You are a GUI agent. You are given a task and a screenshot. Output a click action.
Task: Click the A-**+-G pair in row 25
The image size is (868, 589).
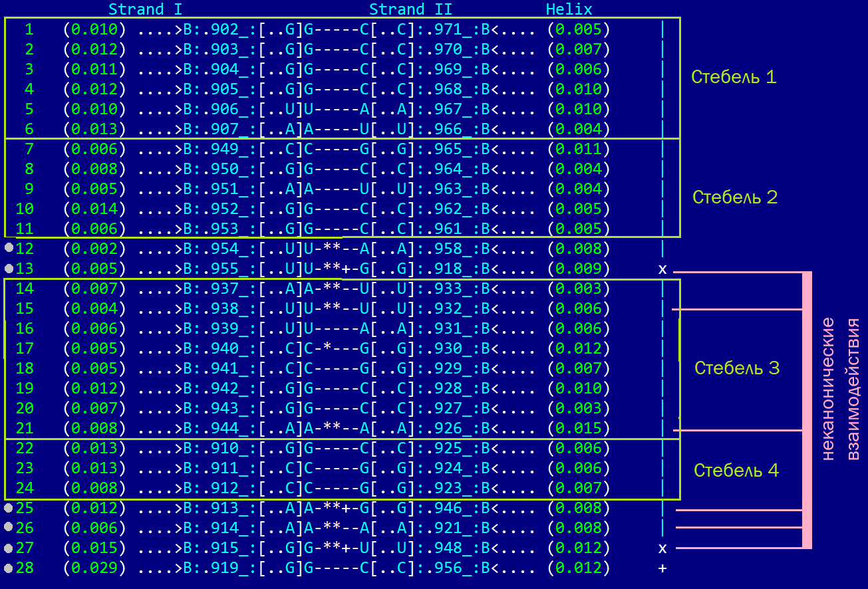point(336,508)
